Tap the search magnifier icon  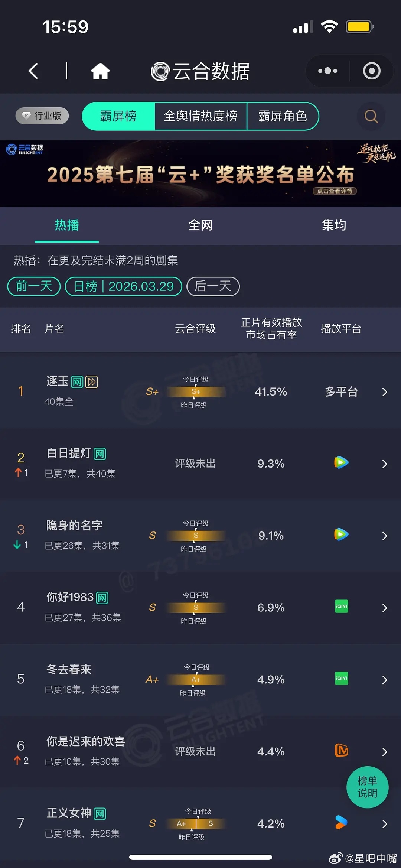point(370,116)
